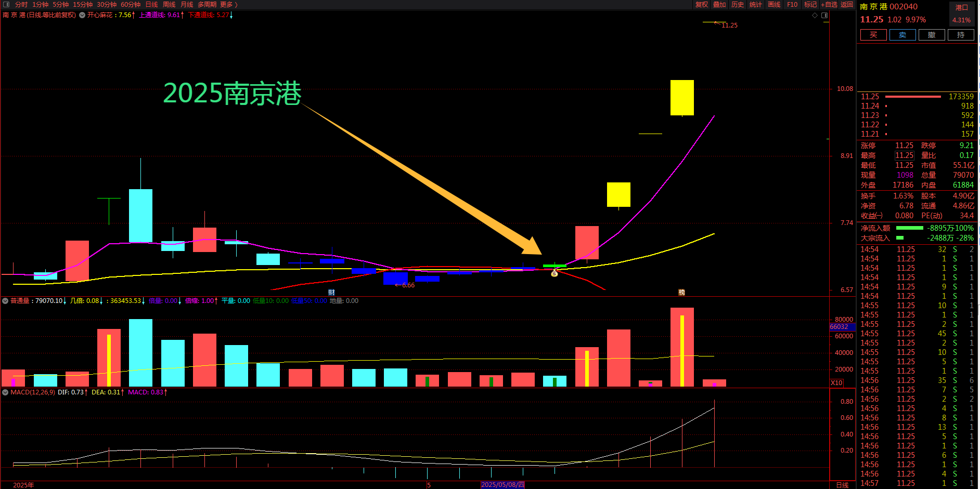Click the 66032 volume axis value tag
980x489 pixels.
[x=842, y=327]
